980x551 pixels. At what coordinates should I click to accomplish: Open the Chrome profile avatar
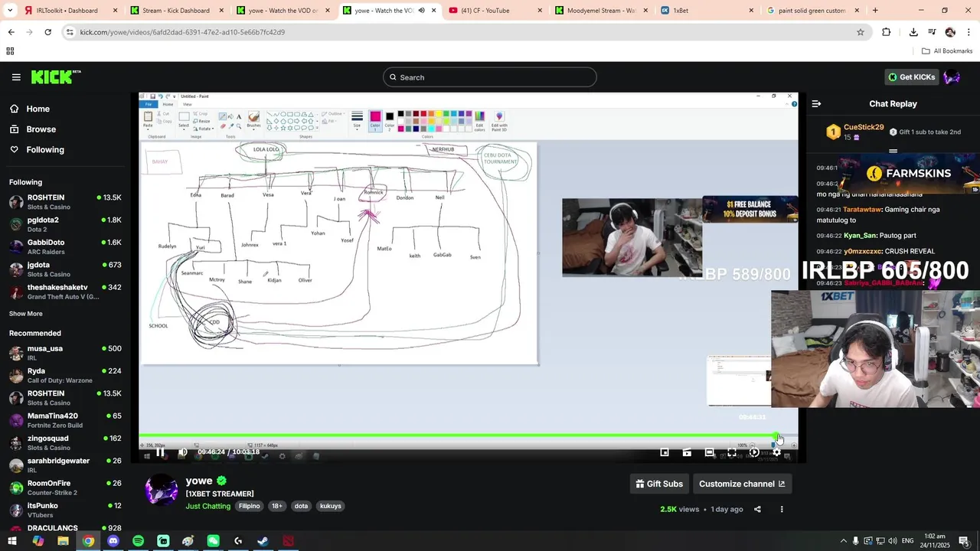[950, 32]
